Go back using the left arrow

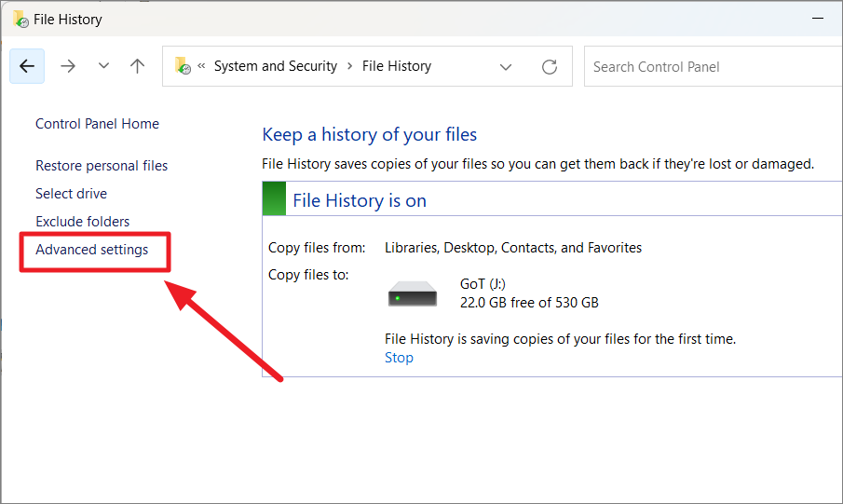27,66
